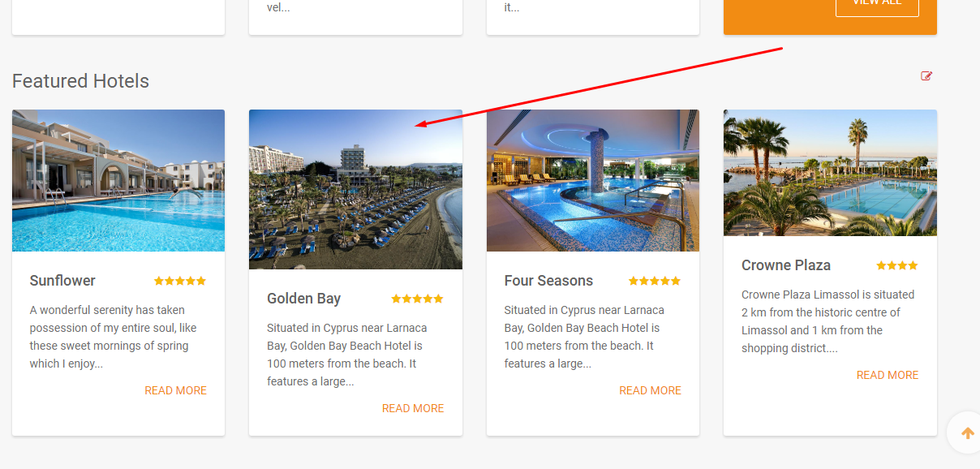Click the Sunflower five-star rating
Viewport: 980px width, 469px height.
click(180, 281)
